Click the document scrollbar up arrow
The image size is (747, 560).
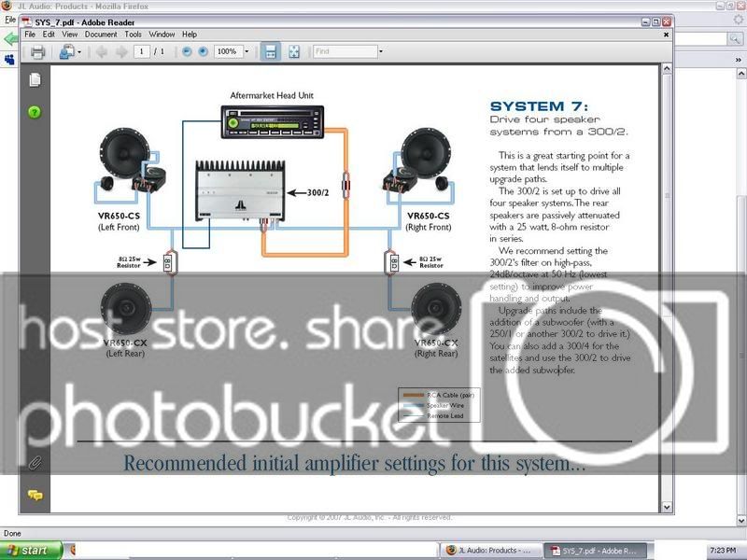[667, 69]
